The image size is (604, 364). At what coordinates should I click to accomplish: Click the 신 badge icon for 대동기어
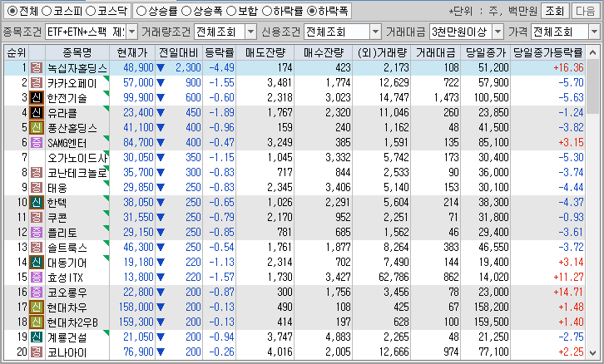[x=37, y=262]
